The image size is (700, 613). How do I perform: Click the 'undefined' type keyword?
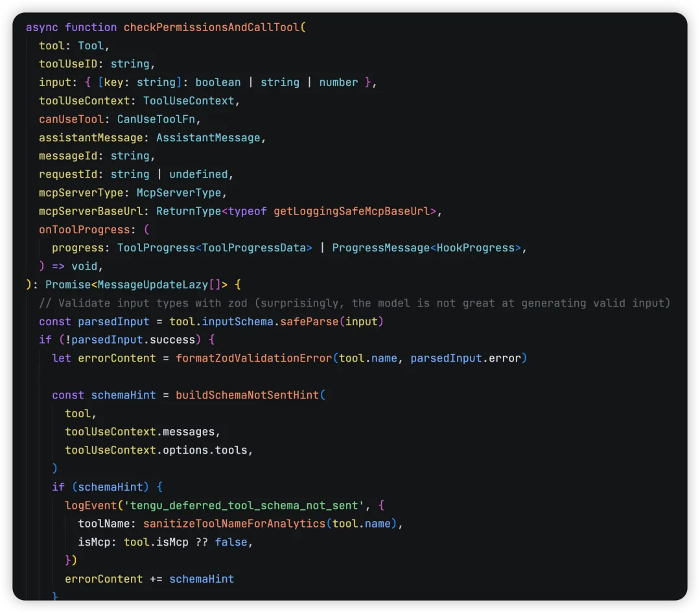198,174
